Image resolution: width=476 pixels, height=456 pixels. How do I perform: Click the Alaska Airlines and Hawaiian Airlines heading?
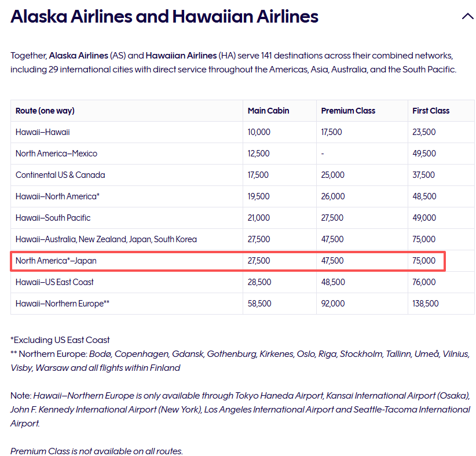(164, 16)
